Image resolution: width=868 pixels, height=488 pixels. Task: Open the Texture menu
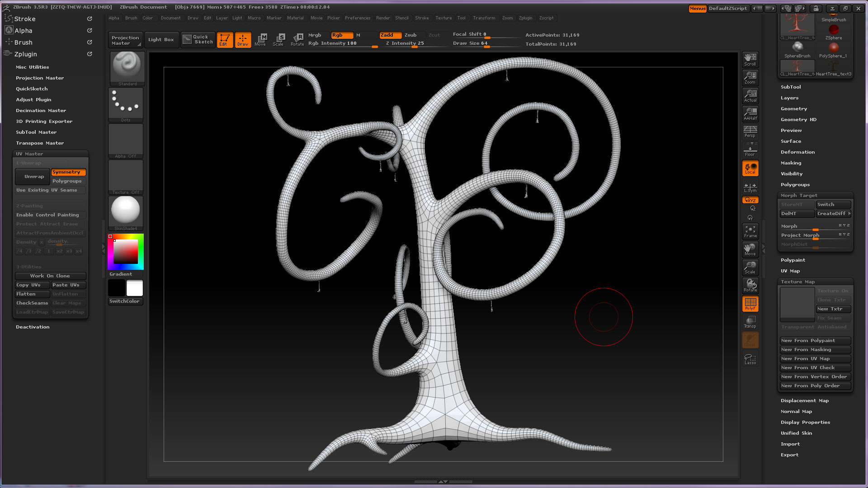pyautogui.click(x=443, y=18)
